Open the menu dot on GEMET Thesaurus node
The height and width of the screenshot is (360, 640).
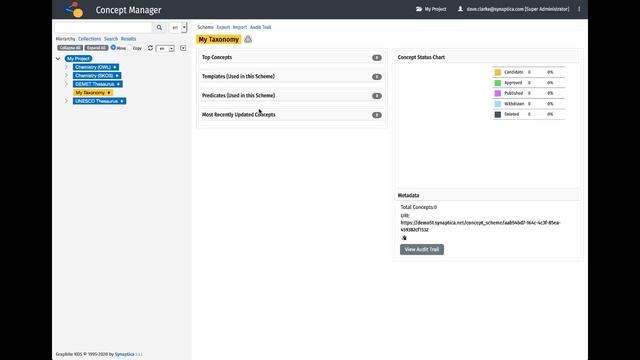pyautogui.click(x=118, y=84)
